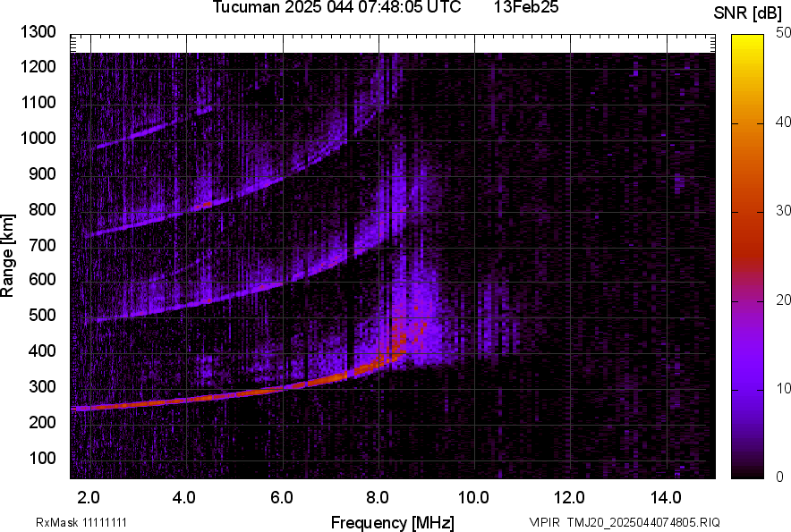This screenshot has width=791, height=532.
Task: Click the range tick label "700"
Action: 42,245
